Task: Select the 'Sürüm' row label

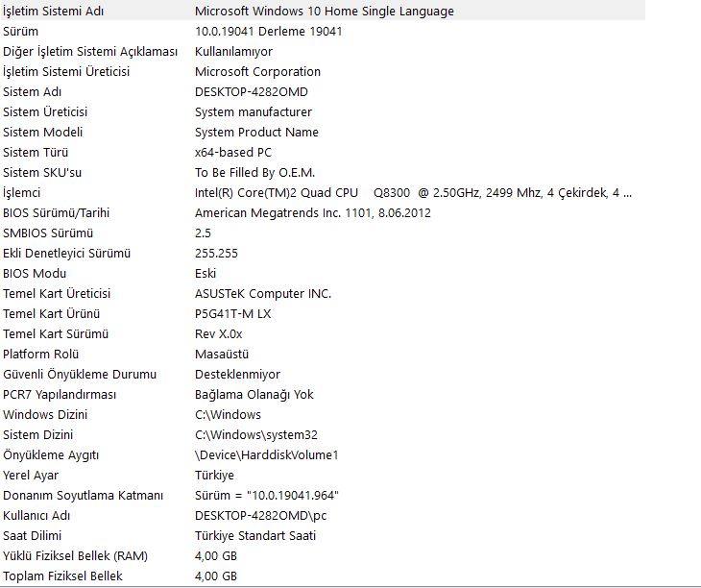Action: (x=20, y=32)
